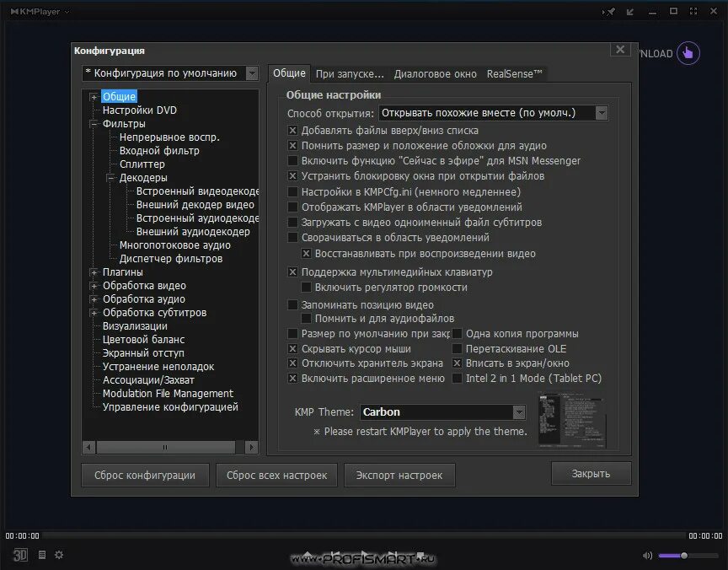728x570 pixels.
Task: Toggle Поддержка мультимедийных клавиатур checkbox
Action: click(292, 272)
